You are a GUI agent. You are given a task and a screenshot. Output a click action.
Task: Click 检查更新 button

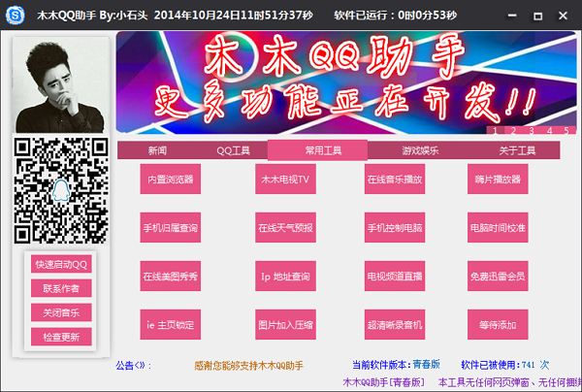(x=61, y=337)
